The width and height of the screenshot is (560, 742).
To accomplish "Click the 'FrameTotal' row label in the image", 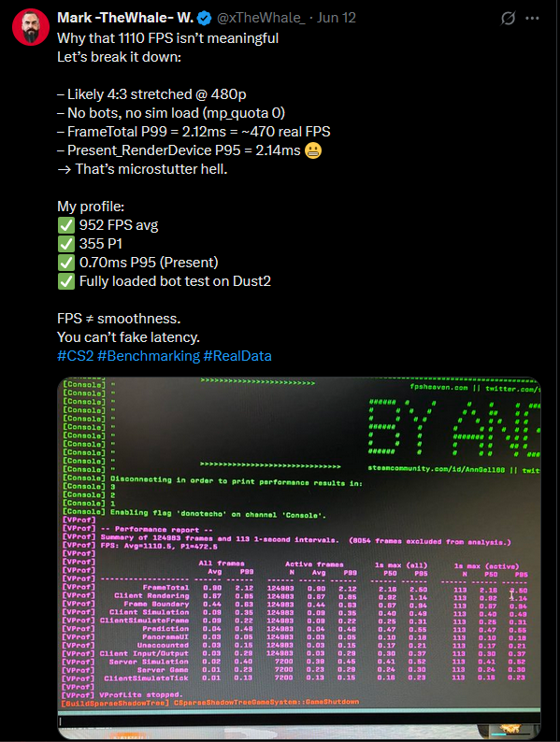I will (165, 587).
